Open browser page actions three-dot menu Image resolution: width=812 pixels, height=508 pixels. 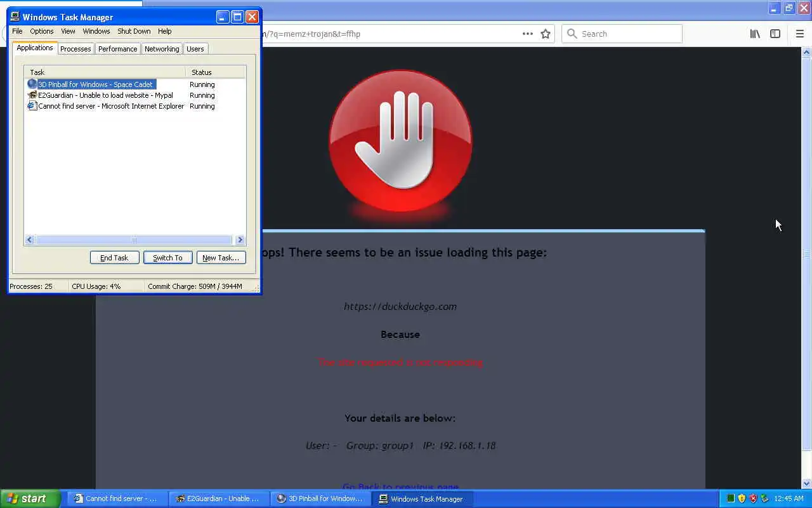(528, 34)
